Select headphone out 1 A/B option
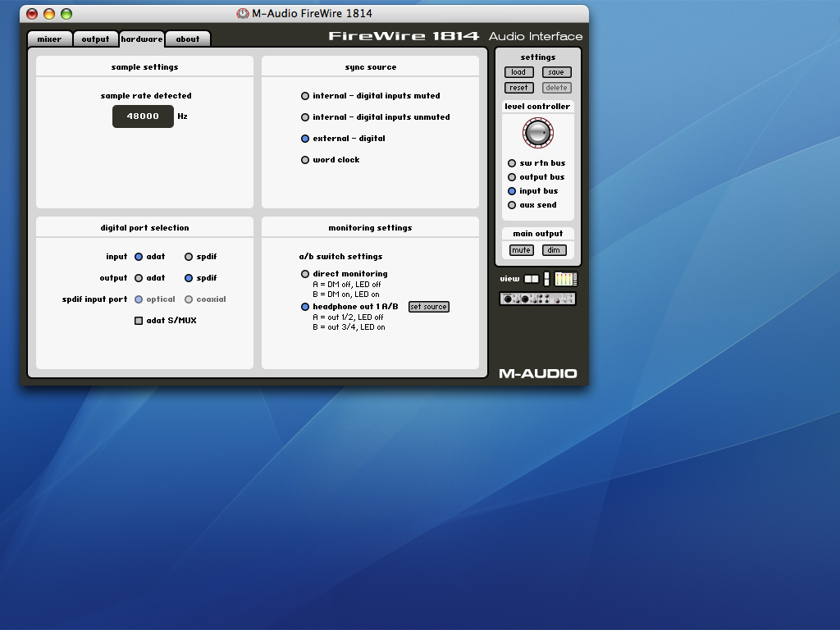Screen dimensions: 840x630 [305, 307]
